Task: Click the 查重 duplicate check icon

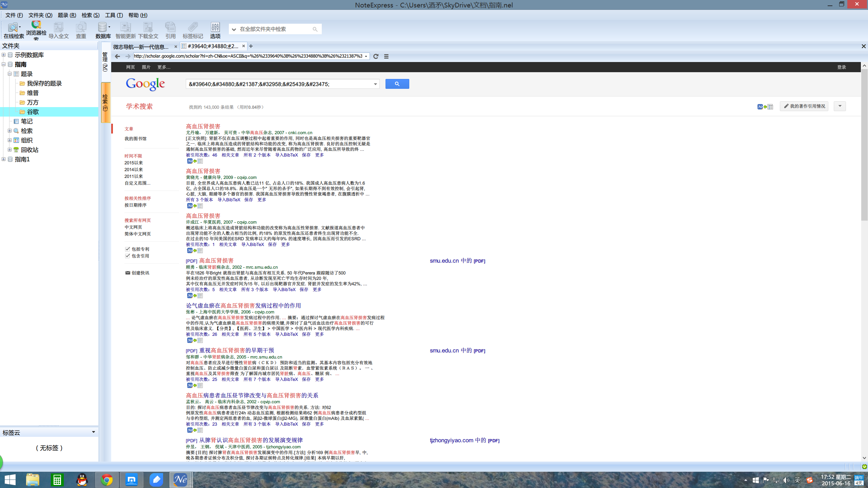Action: tap(81, 30)
